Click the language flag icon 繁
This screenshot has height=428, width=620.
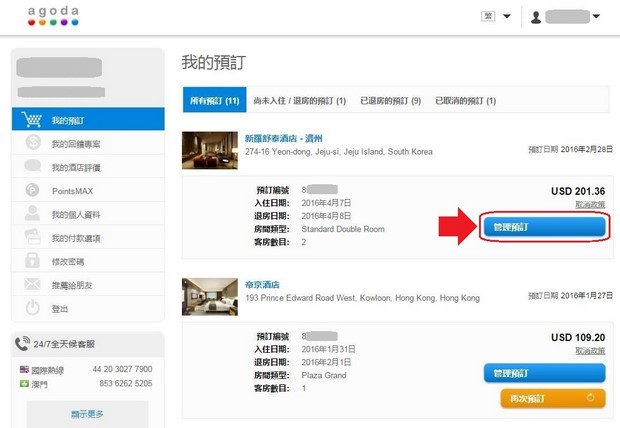click(488, 16)
